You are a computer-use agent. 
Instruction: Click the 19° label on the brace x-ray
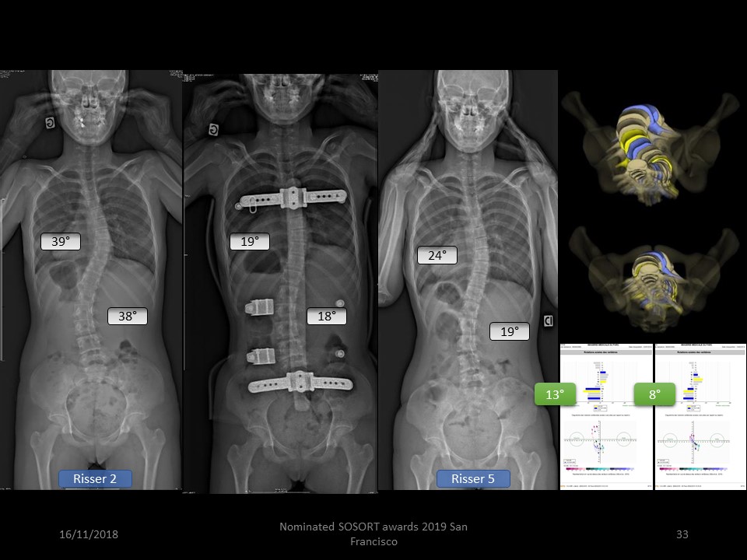(x=249, y=242)
